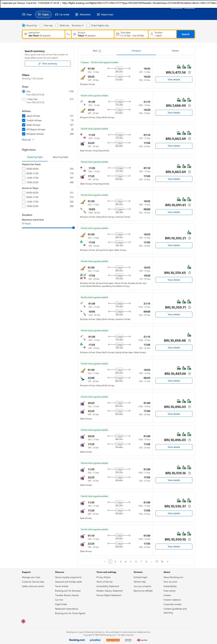
Task: Click the Leaving from Sao Paulo field
Action: [x=44, y=34]
